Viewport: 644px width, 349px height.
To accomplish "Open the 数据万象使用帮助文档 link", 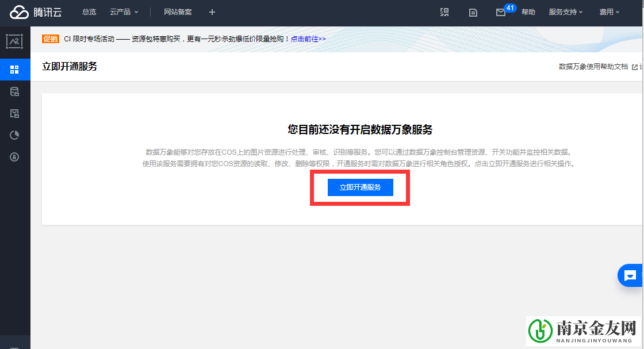I will [593, 67].
